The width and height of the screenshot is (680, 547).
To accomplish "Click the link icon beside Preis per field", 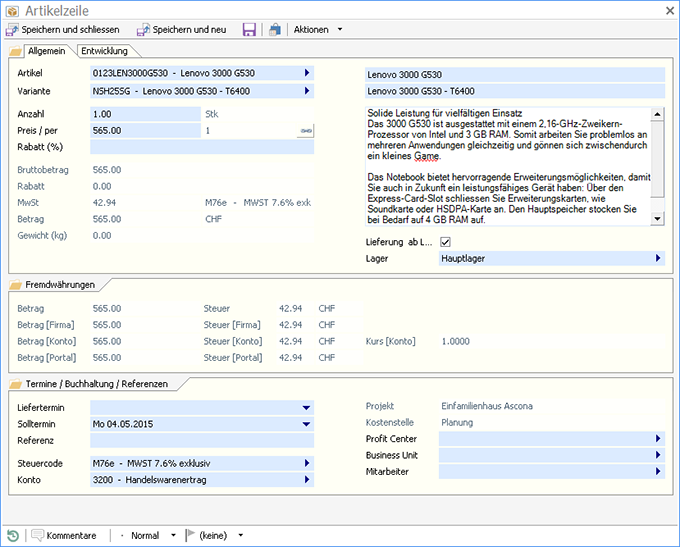I will coord(306,131).
